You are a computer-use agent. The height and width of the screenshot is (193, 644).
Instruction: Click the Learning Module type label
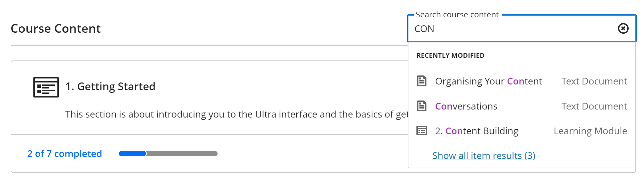click(x=590, y=131)
